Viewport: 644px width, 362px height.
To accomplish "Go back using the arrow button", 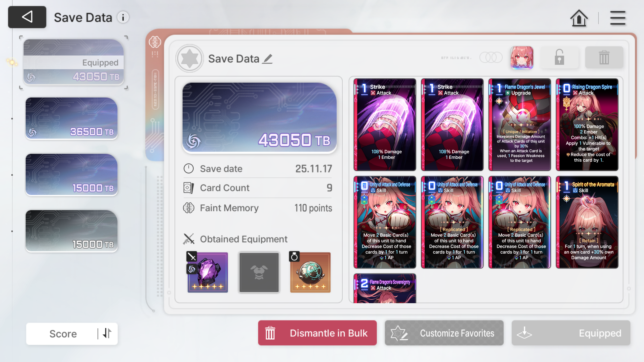I will [27, 17].
